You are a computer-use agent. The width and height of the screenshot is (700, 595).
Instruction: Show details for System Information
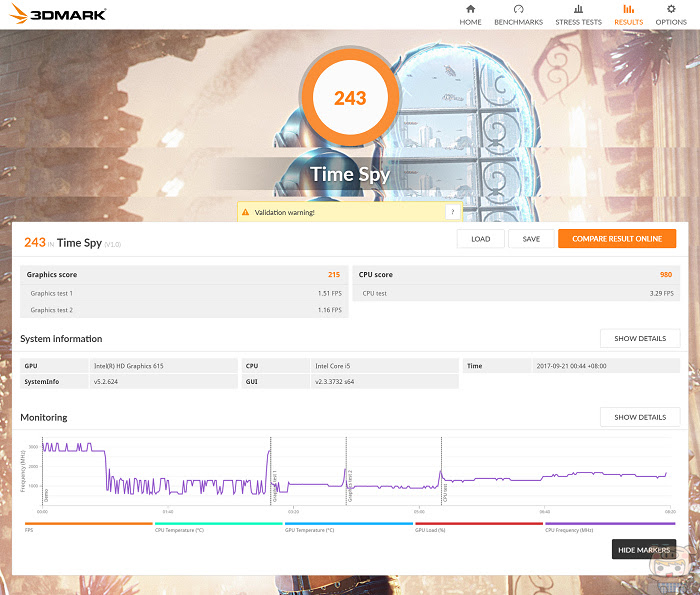(640, 338)
